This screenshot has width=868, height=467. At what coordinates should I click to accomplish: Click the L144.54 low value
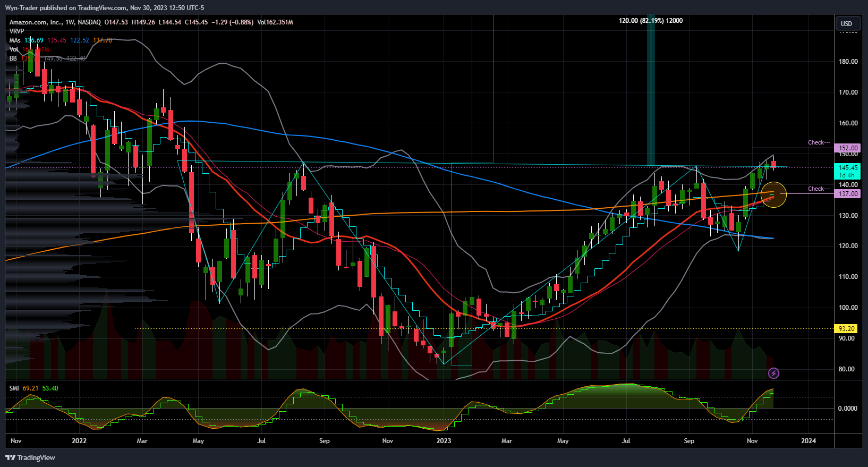tap(169, 22)
